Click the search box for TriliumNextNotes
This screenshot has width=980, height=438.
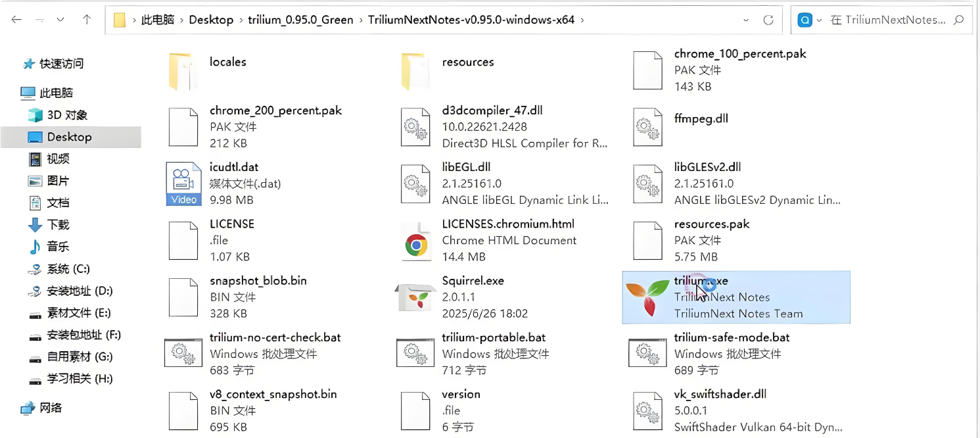(883, 20)
